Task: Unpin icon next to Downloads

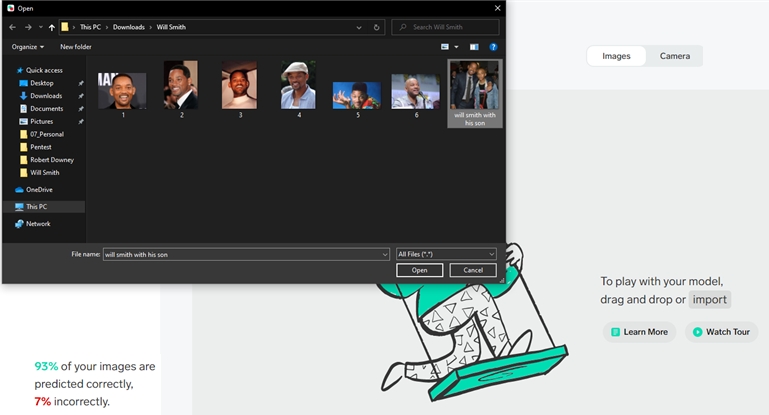Action: 81,96
